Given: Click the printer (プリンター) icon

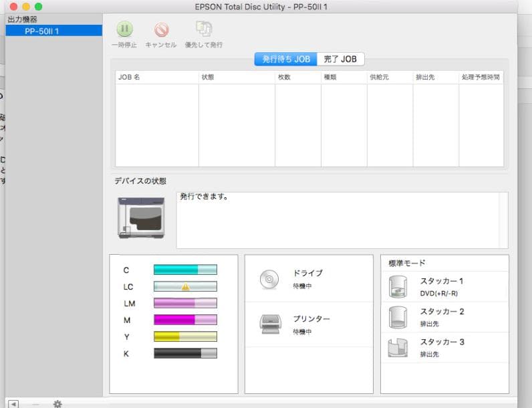Looking at the screenshot, I should click(x=271, y=324).
